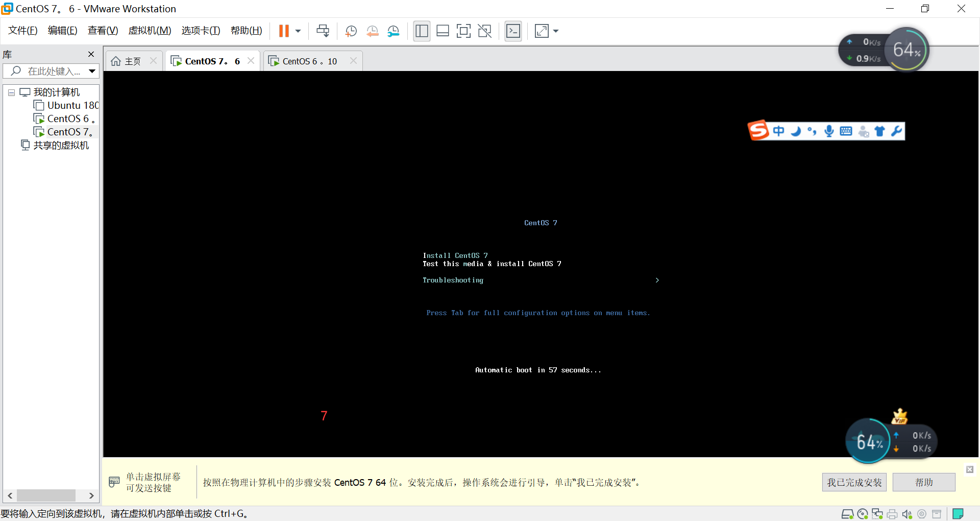Screen dimensions: 980x521
Task: Toggle the library sidebar view
Action: 422,31
